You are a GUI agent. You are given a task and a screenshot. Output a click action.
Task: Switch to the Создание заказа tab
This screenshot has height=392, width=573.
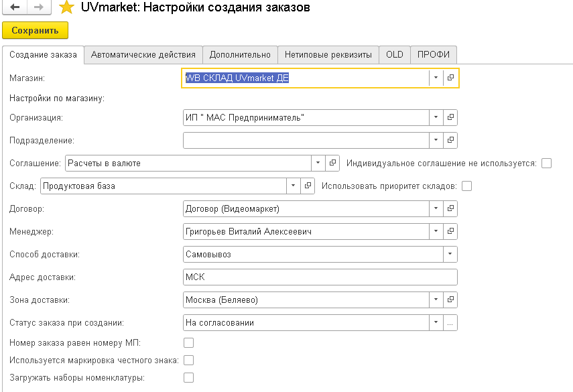[x=43, y=55]
